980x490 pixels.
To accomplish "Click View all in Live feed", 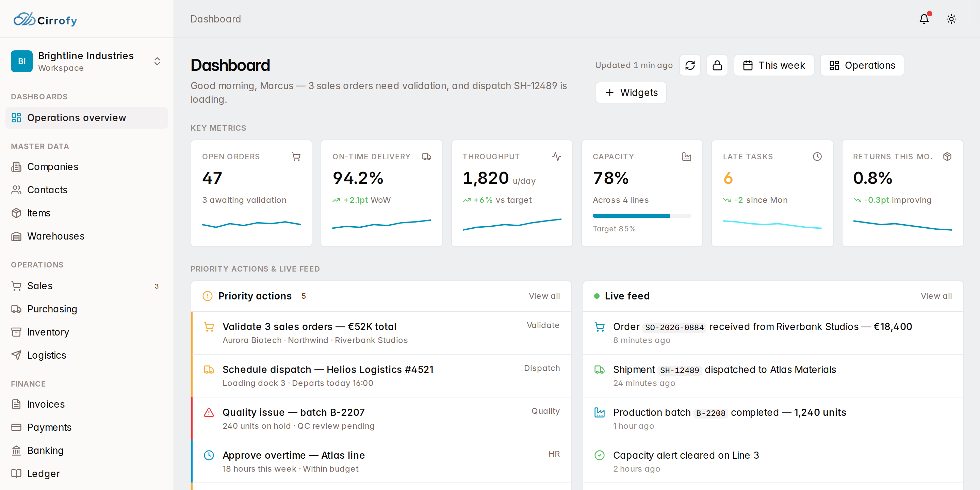I will point(936,296).
